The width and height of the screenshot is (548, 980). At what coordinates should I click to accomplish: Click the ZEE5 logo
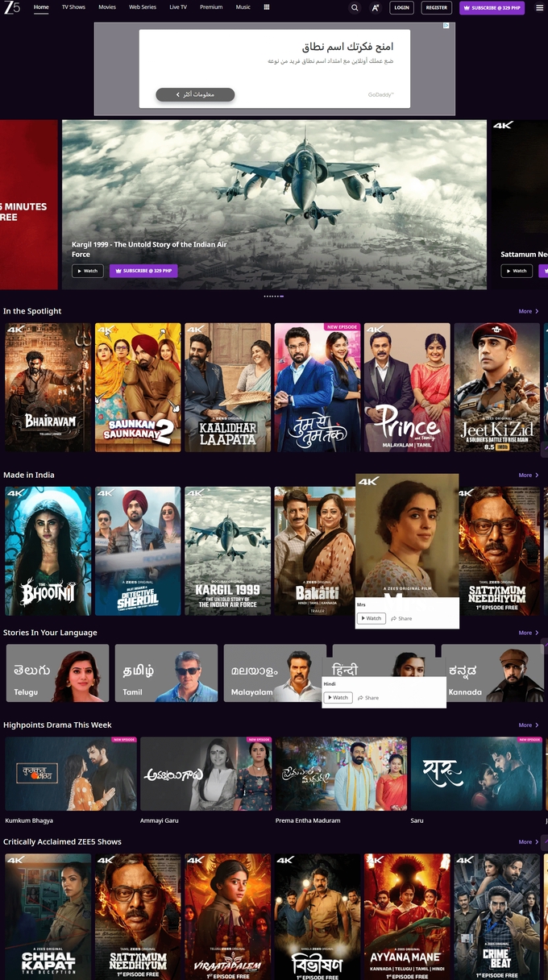pyautogui.click(x=11, y=7)
